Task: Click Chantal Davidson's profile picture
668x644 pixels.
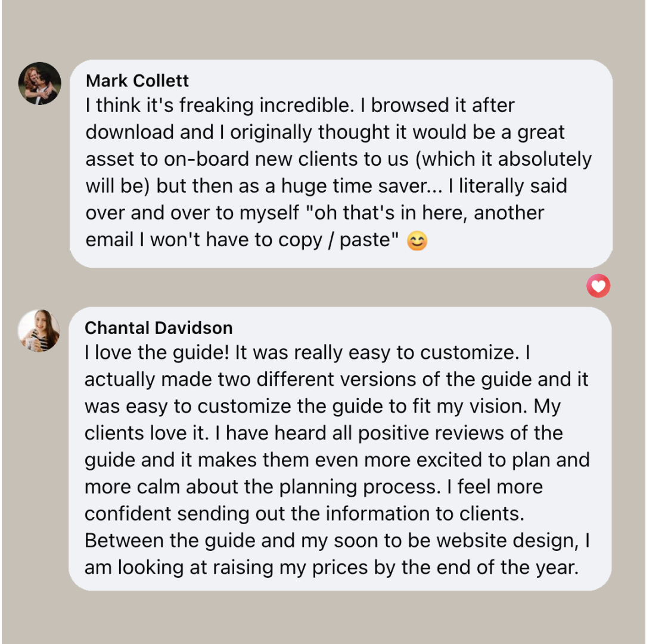Action: [39, 330]
